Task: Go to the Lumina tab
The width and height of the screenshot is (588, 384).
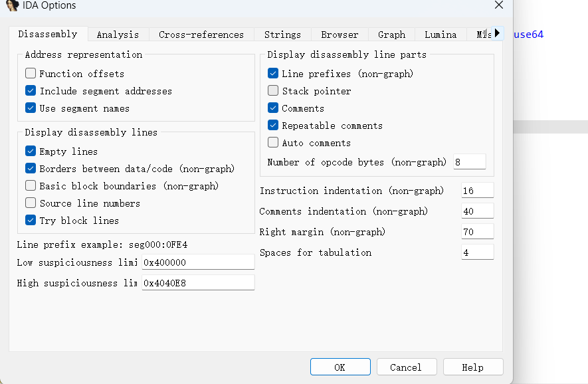Action: 441,35
